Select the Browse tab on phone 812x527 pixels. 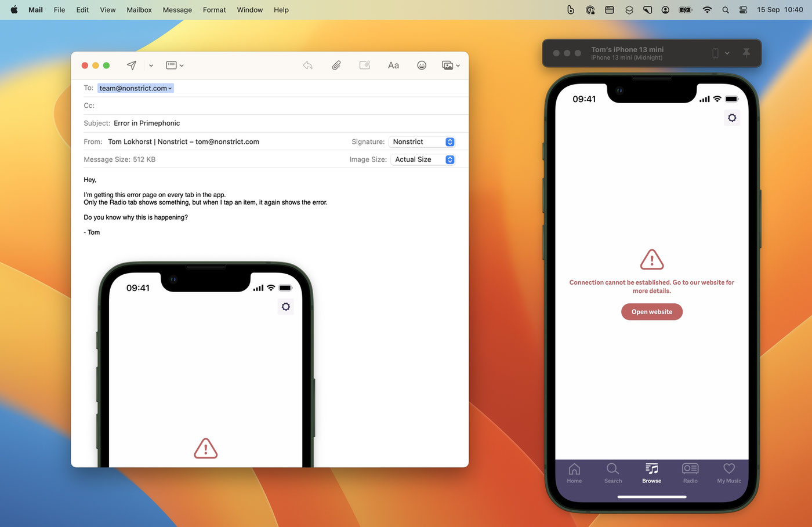[x=651, y=473]
